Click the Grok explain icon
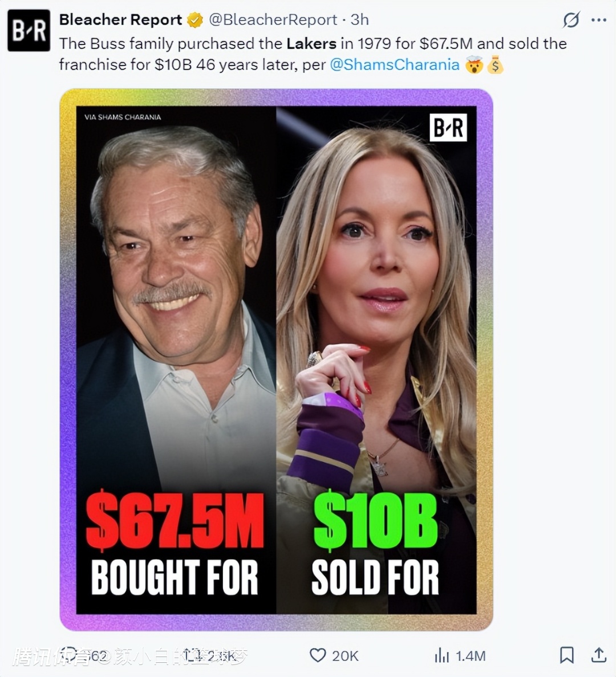 pos(571,21)
